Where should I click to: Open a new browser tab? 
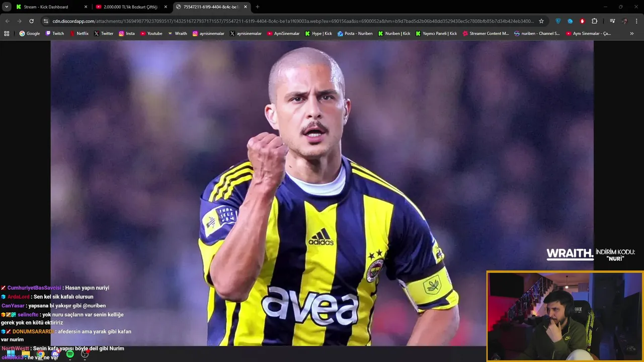click(258, 7)
